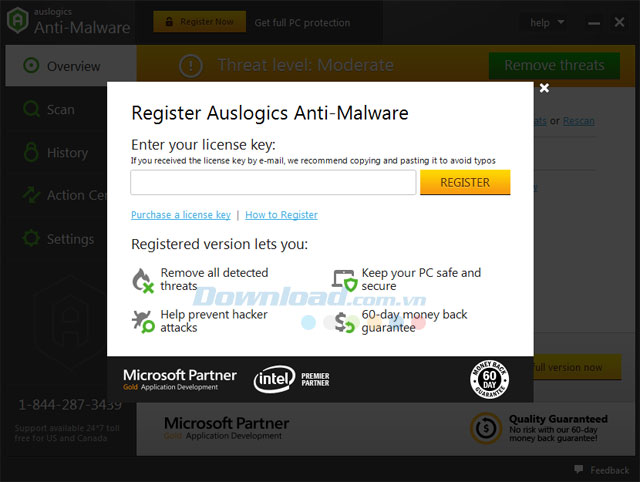Click the Feedback link at bottom
The width and height of the screenshot is (640, 482).
pos(609,470)
